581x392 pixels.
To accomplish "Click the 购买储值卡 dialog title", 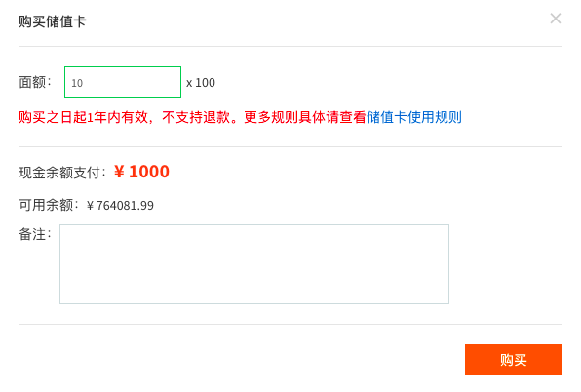I will [x=53, y=21].
